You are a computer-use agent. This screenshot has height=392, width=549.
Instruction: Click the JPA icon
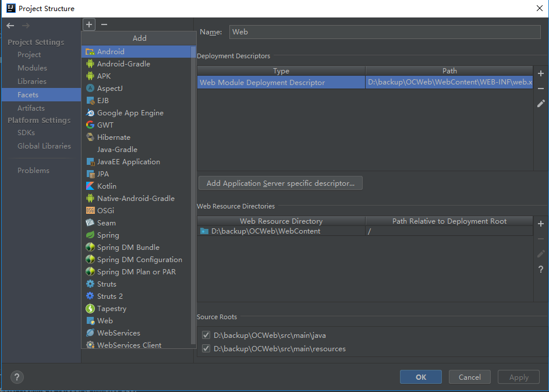pos(90,174)
